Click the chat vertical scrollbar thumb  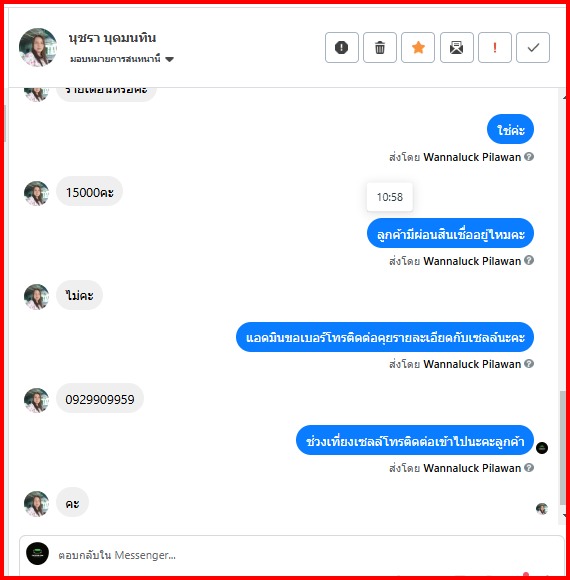pyautogui.click(x=563, y=448)
